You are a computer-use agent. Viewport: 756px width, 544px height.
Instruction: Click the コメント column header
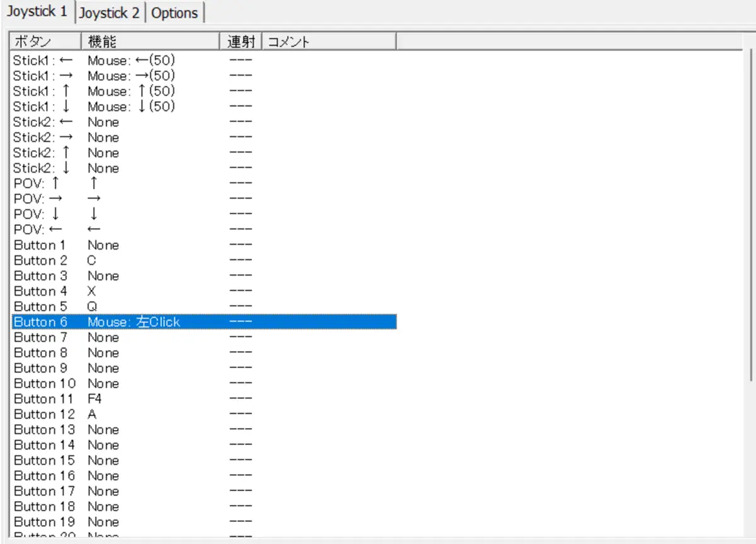click(x=328, y=42)
